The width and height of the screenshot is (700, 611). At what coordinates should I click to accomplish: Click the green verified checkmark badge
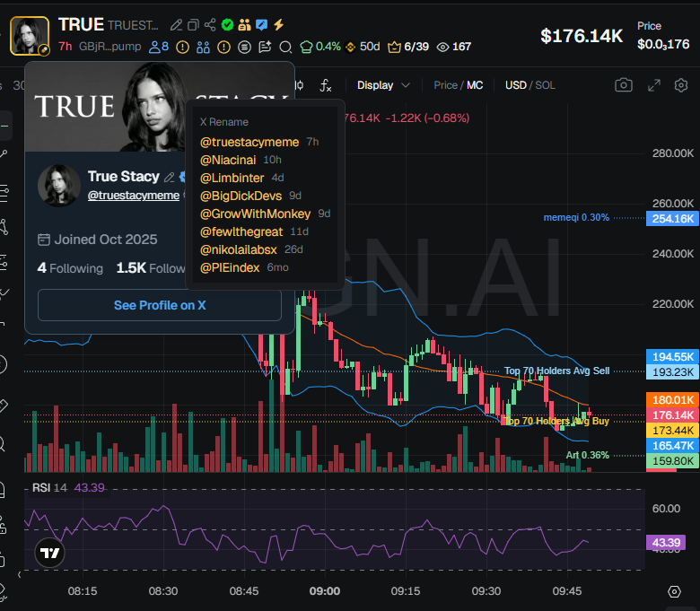(227, 24)
